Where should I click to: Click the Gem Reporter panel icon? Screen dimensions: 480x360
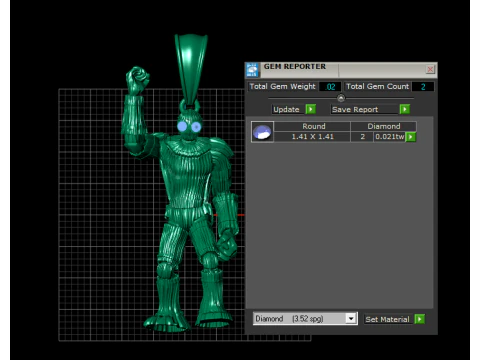(x=252, y=69)
